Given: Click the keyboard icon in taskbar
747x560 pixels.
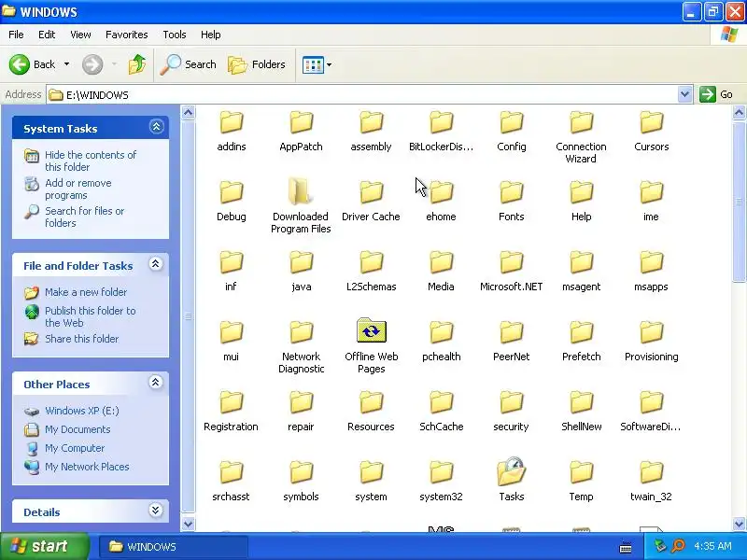Looking at the screenshot, I should (626, 548).
